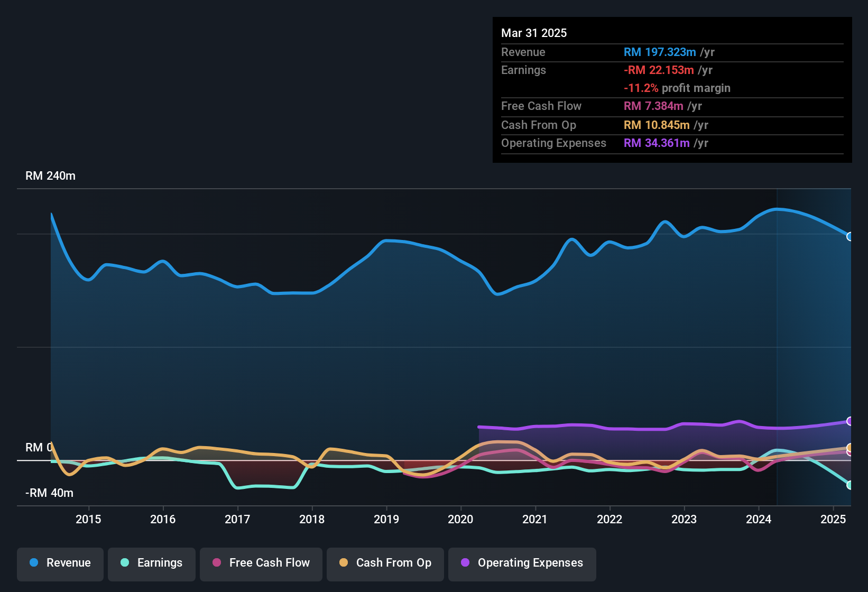Click the orange Cash From Op legend dot
Screen dimensions: 868x592
(344, 562)
